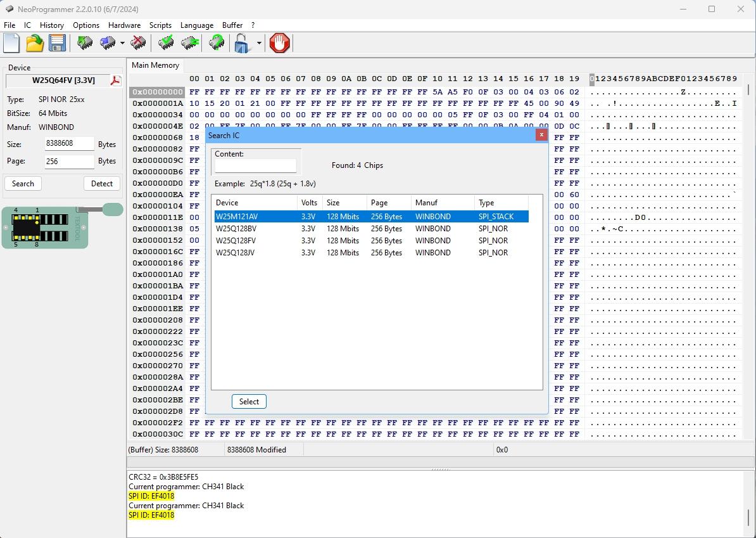
Task: Focus the Content search field
Action: (256, 165)
